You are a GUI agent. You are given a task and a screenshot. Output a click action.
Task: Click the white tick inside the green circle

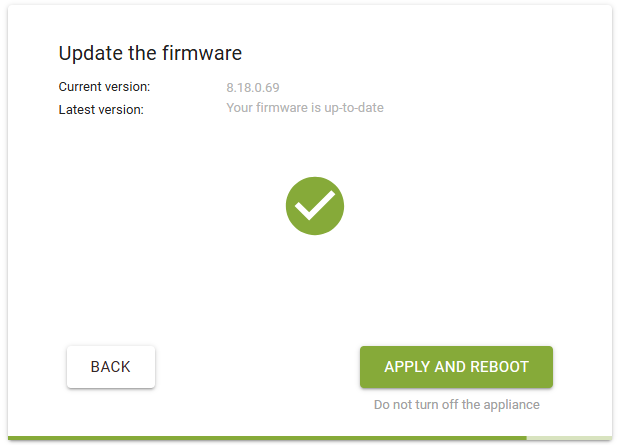point(315,206)
